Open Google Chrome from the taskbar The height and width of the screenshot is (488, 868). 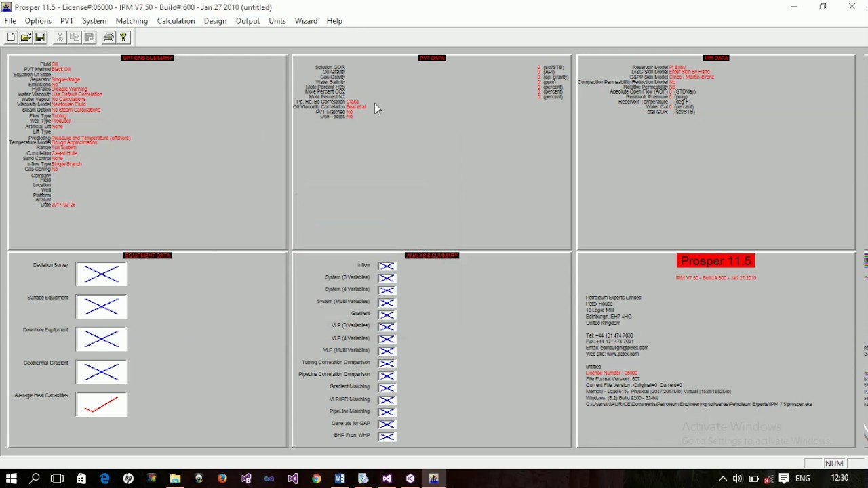pos(316,479)
